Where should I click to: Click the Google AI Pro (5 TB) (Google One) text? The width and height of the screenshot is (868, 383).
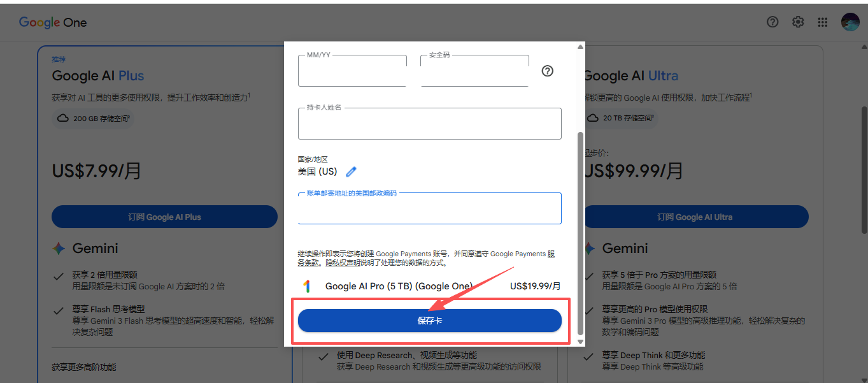tap(399, 286)
